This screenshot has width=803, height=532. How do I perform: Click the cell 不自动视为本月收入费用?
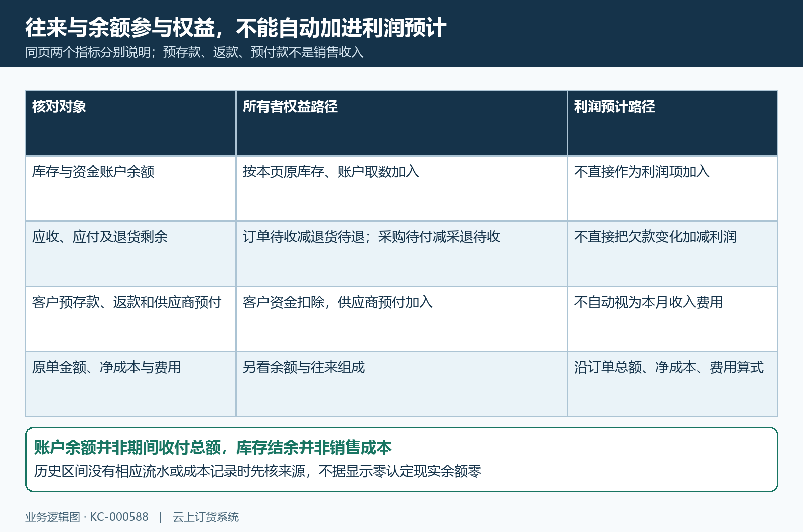[673, 319]
